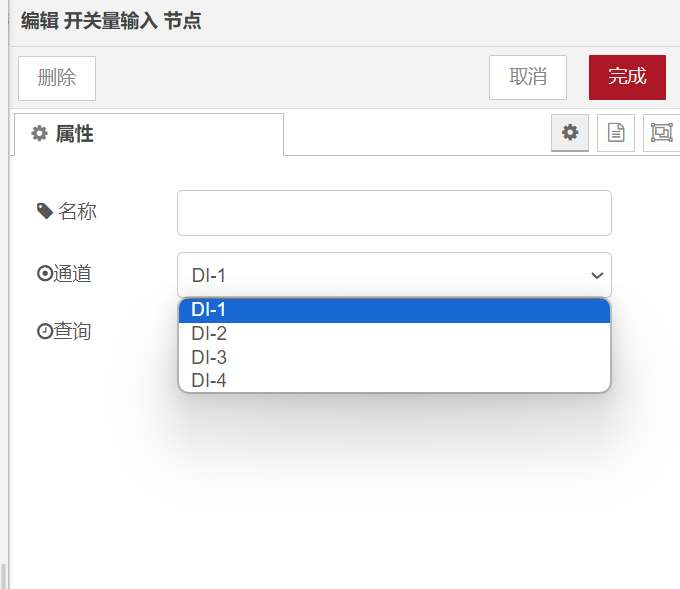Click the 查询 label text
The height and width of the screenshot is (589, 680).
72,331
